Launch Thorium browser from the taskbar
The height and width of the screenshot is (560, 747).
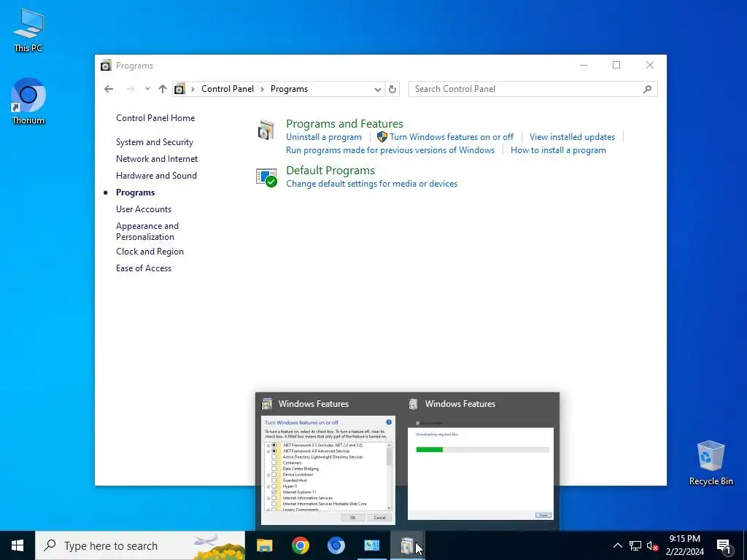coord(336,545)
